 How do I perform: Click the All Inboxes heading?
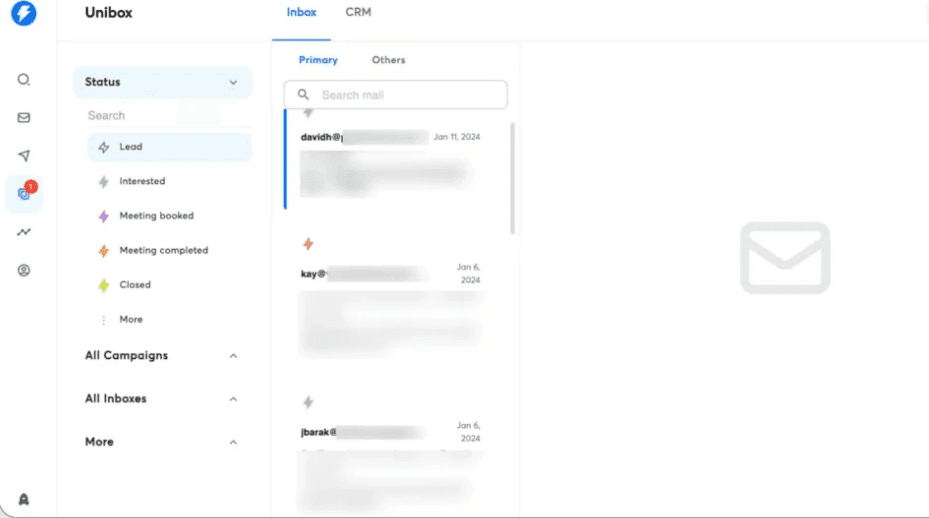pos(116,399)
